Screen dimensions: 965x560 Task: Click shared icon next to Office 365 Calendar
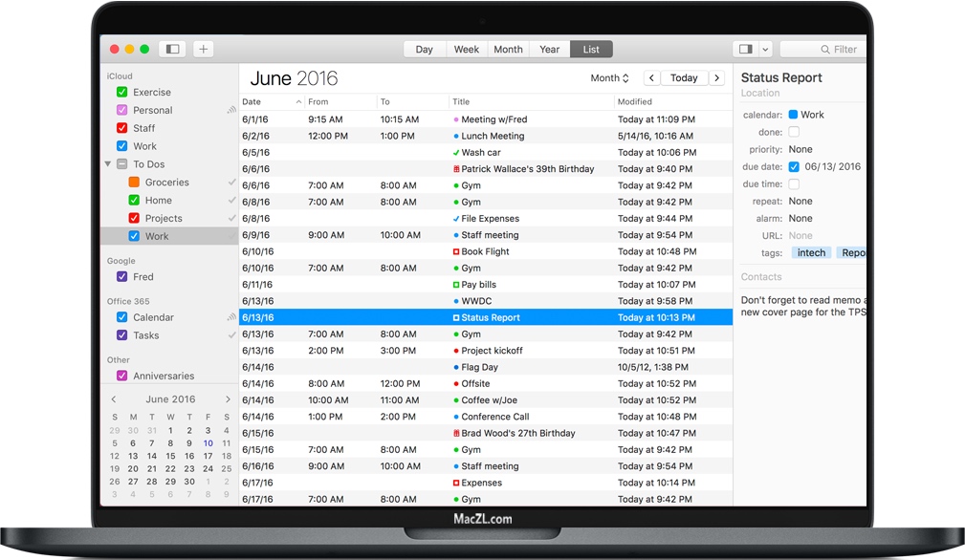[x=231, y=317]
